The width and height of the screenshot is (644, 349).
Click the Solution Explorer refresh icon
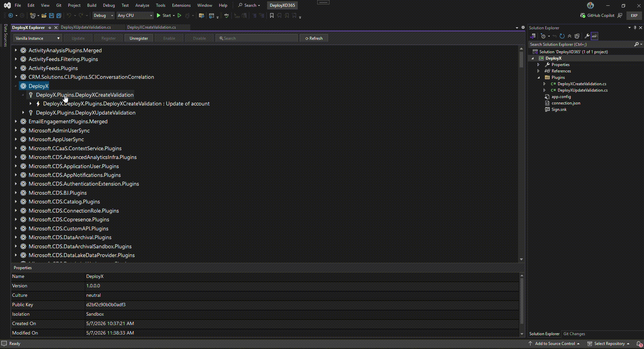pos(562,36)
